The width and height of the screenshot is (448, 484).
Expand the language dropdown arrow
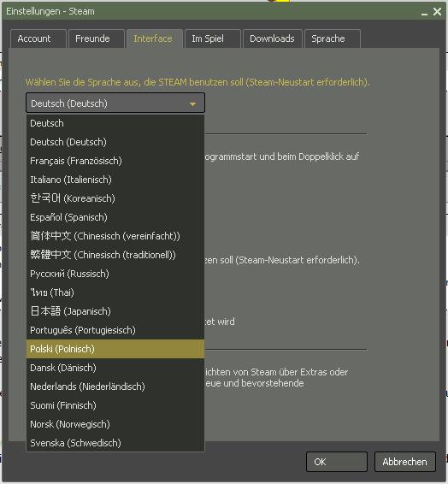[x=193, y=104]
